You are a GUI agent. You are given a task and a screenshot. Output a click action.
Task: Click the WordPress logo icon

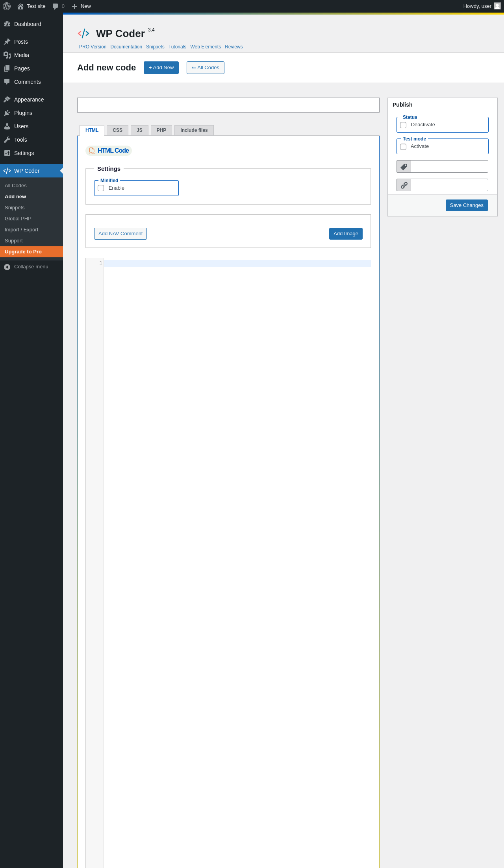click(7, 6)
